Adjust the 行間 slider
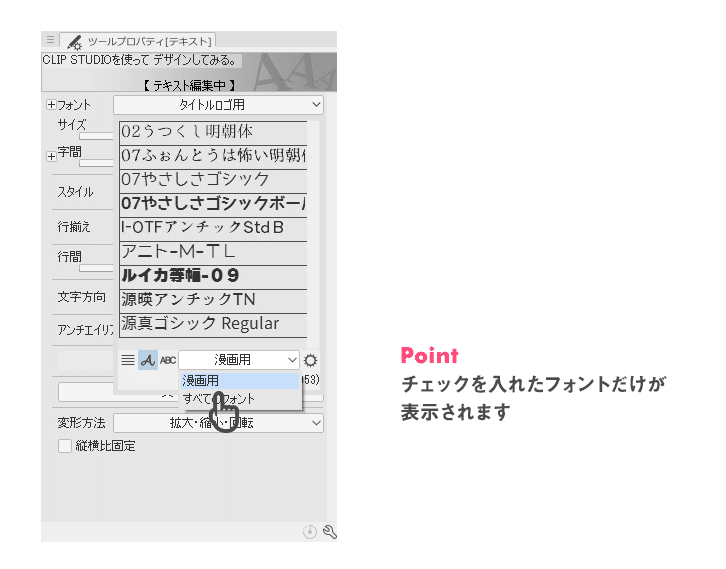Screen dimensions: 726x569 (96, 268)
